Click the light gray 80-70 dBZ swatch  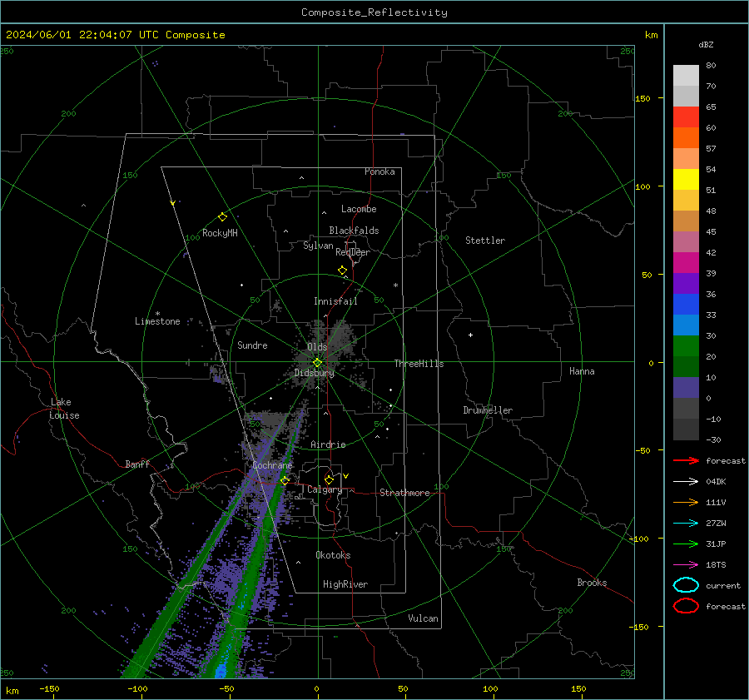pyautogui.click(x=686, y=76)
